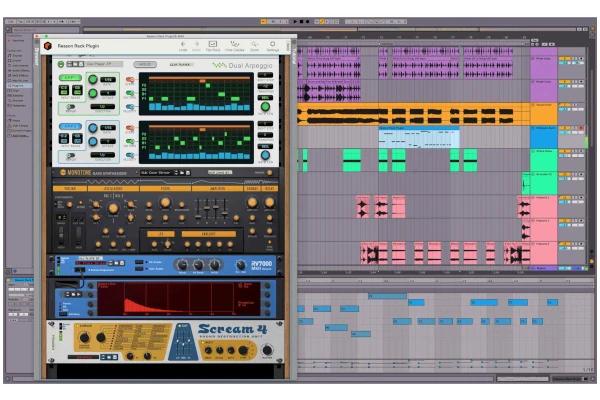Click the cables icon in plugin toolbar
The width and height of the screenshot is (600, 400).
tap(235, 44)
